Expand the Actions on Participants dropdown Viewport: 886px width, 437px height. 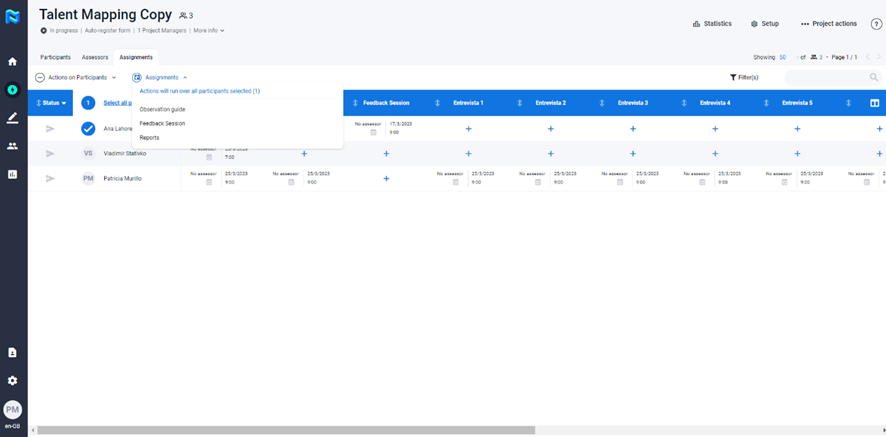pos(76,77)
